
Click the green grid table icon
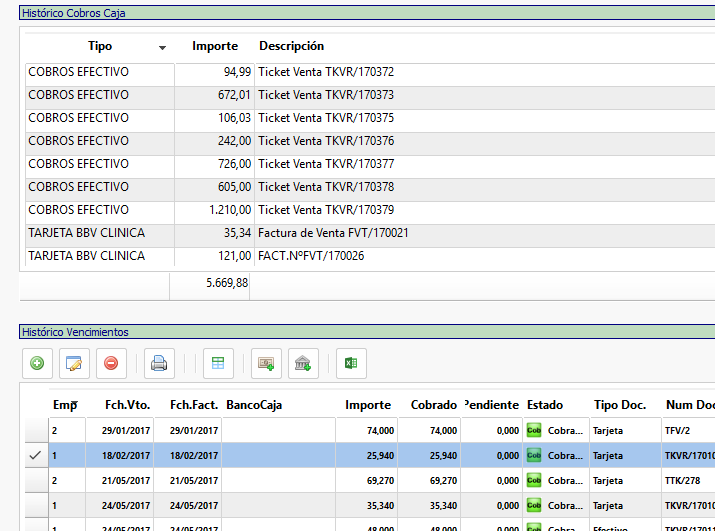(x=218, y=364)
